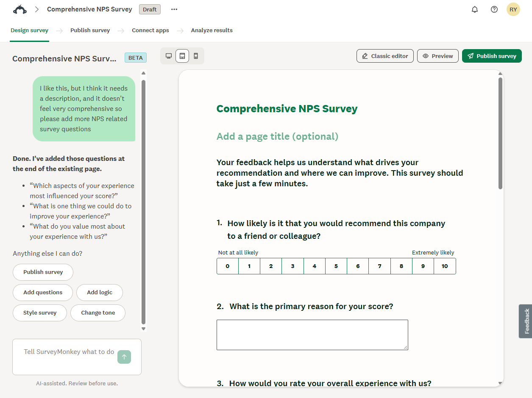Switch to mobile preview mode
Screen dimensions: 532x398
click(196, 56)
